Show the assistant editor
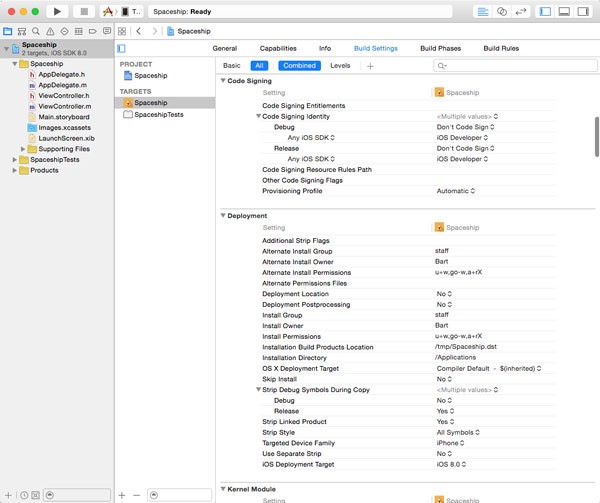 click(502, 11)
